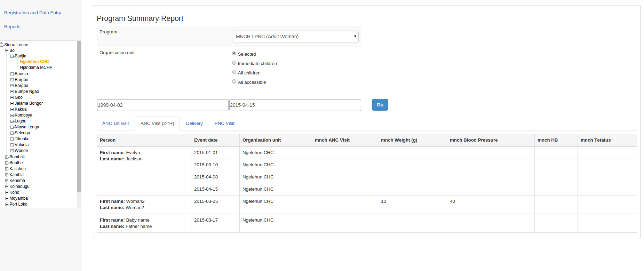This screenshot has height=271, width=644.
Task: Collapse the Badjia tree node
Action: (12, 56)
